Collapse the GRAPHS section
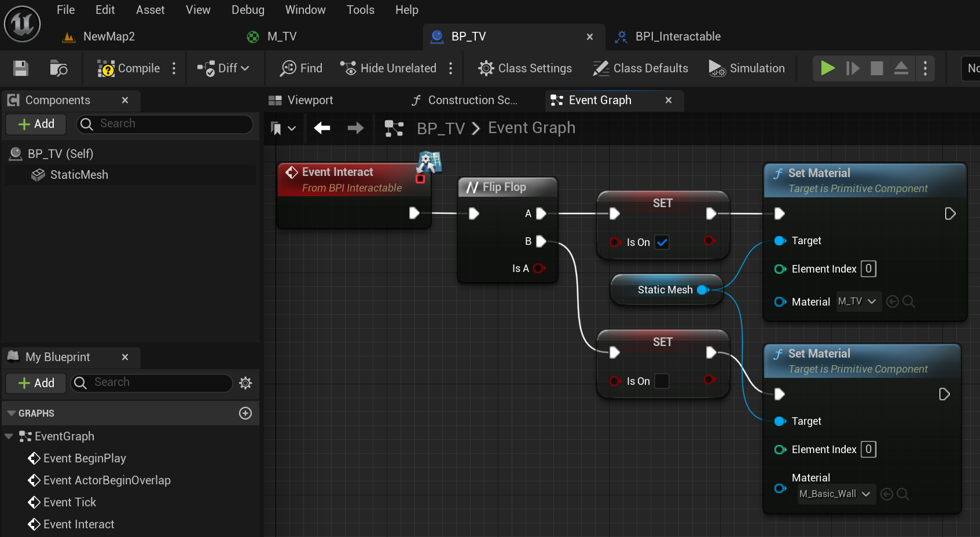Viewport: 980px width, 537px height. (11, 413)
